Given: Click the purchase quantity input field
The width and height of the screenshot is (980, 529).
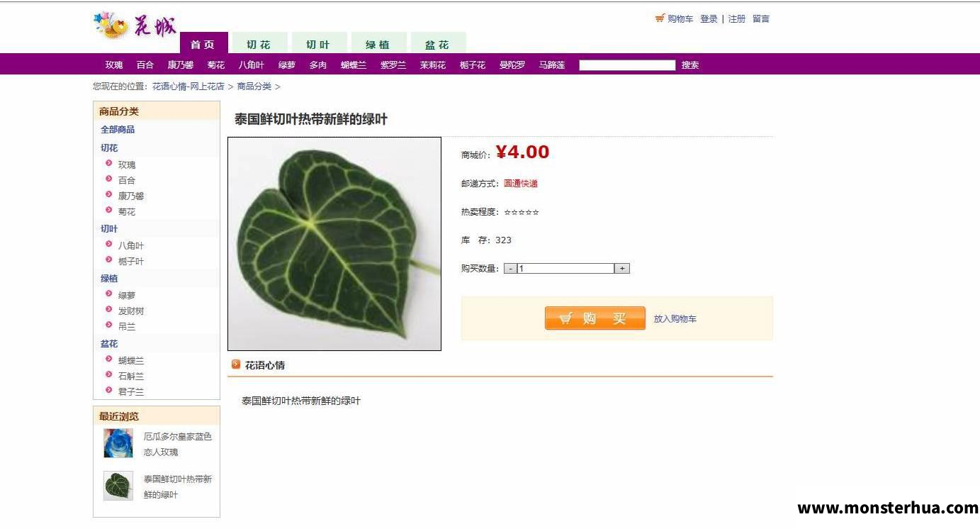Looking at the screenshot, I should tap(565, 269).
